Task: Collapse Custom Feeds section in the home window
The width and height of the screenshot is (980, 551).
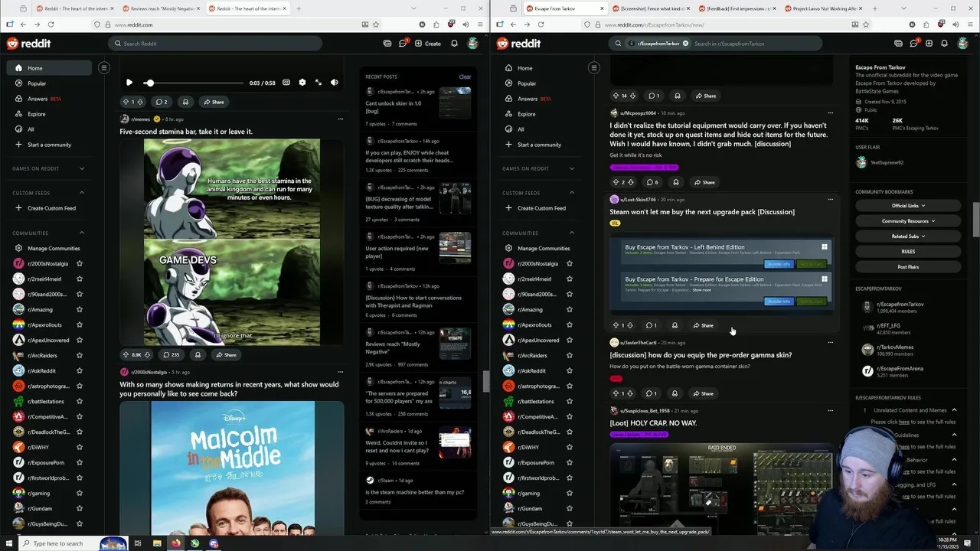Action: [82, 193]
